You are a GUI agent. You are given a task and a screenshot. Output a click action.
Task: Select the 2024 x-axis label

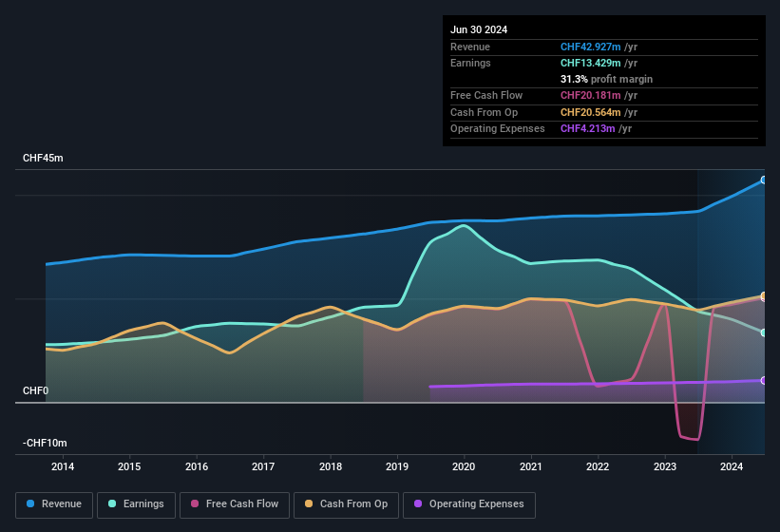point(732,466)
